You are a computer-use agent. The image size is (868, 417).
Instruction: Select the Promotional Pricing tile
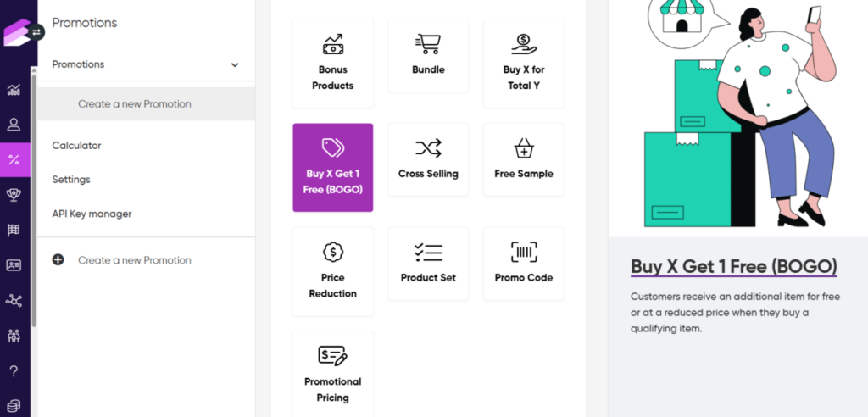click(x=332, y=374)
